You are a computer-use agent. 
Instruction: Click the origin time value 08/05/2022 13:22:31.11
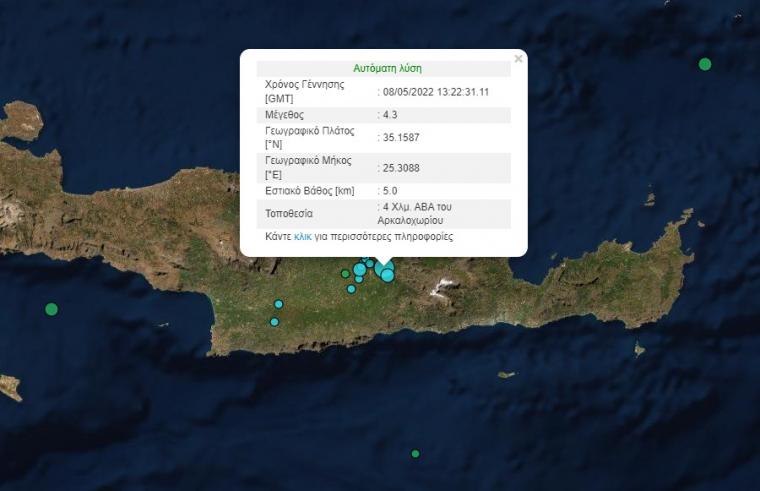(x=436, y=92)
